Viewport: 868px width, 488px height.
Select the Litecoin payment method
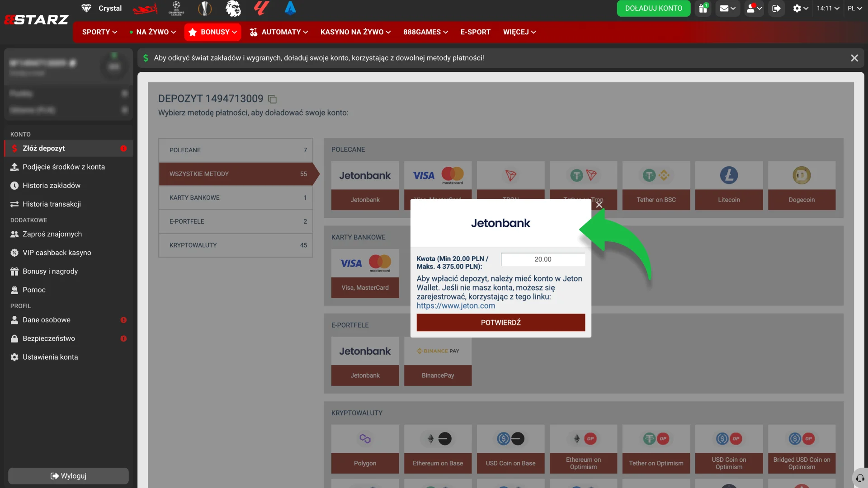(x=729, y=186)
